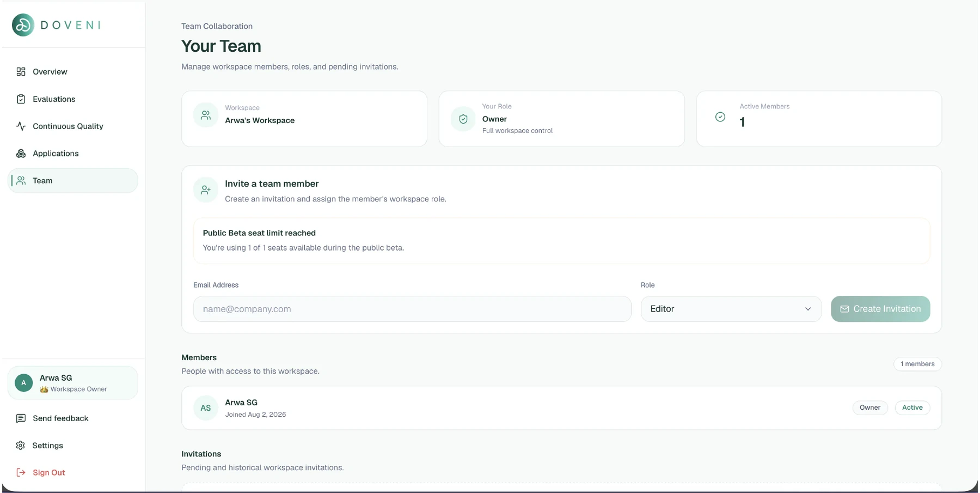Click the Invitations section heading
The height and width of the screenshot is (493, 980).
201,454
